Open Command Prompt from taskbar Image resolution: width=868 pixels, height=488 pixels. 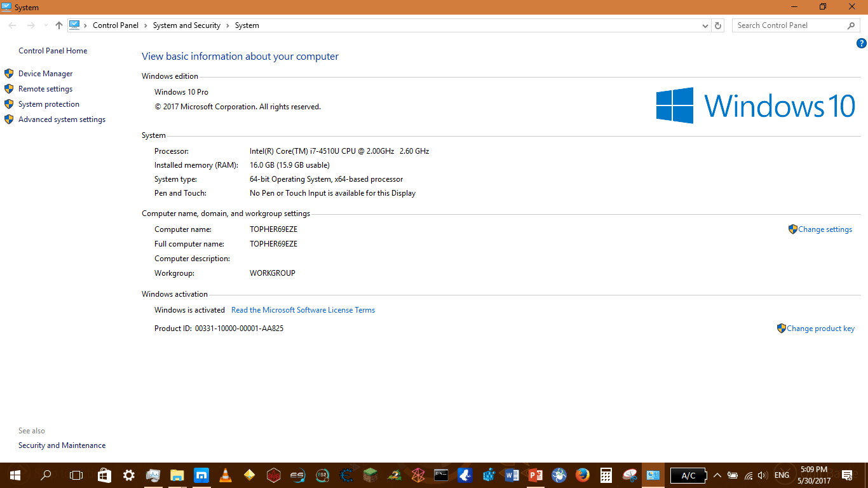tap(442, 475)
